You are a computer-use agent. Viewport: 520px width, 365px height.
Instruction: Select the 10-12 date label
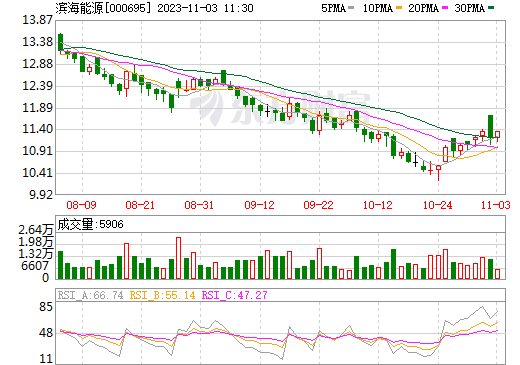(378, 205)
